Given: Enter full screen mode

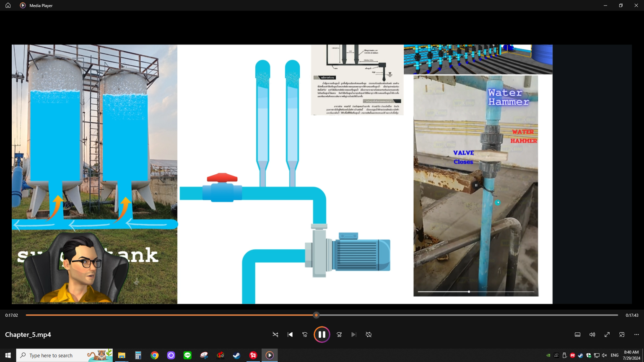Looking at the screenshot, I should click(x=607, y=334).
